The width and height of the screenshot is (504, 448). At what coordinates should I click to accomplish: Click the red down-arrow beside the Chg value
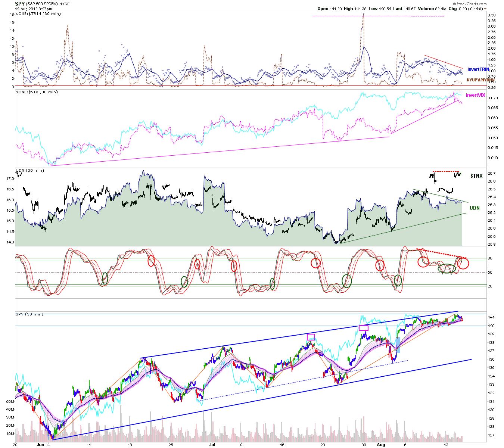coord(485,9)
